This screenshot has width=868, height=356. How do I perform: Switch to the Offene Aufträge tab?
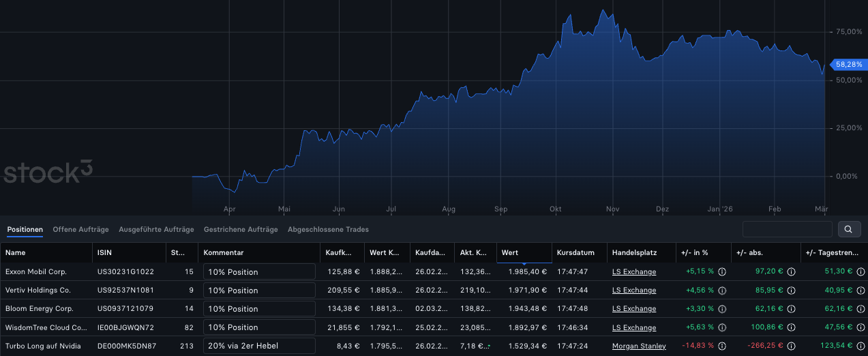80,230
